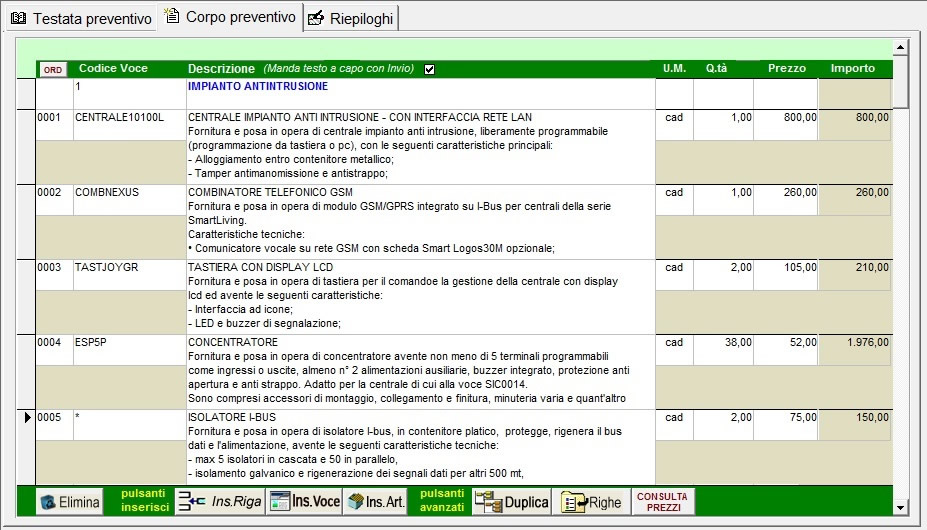Image resolution: width=927 pixels, height=530 pixels.
Task: Click the Importo column header
Action: click(x=852, y=68)
